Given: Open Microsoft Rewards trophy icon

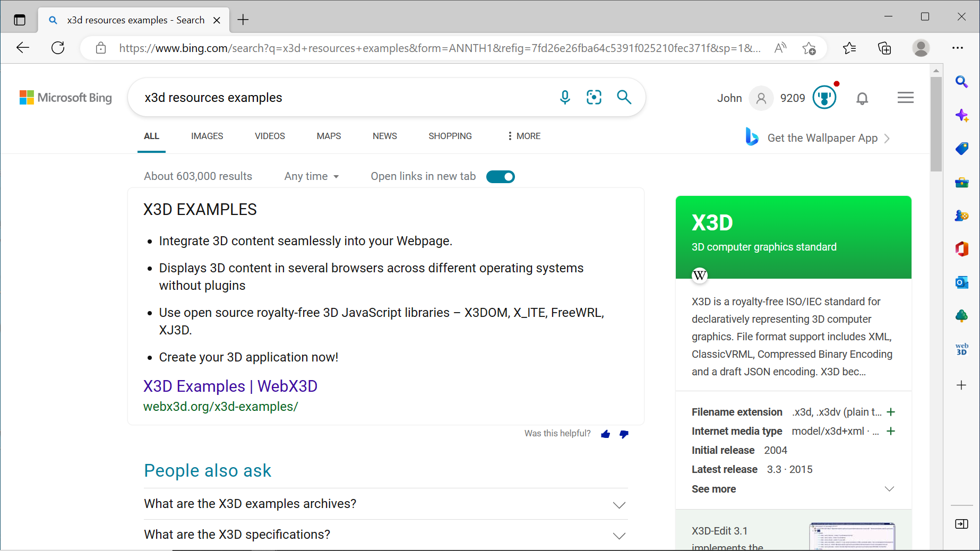Looking at the screenshot, I should 824,98.
